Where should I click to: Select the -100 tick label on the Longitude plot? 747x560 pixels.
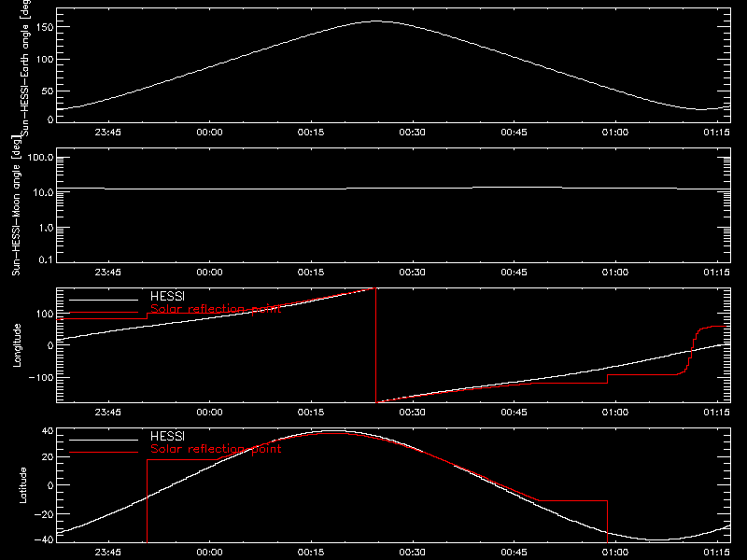(x=41, y=377)
